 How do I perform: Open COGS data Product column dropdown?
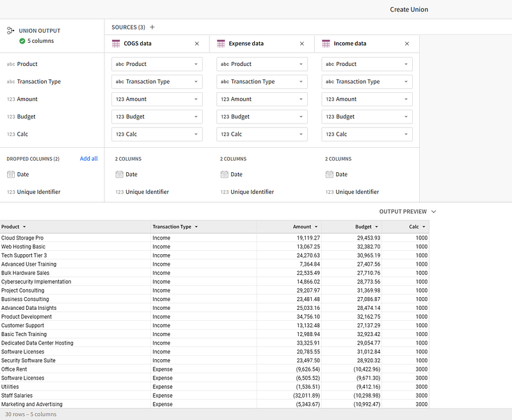[157, 64]
